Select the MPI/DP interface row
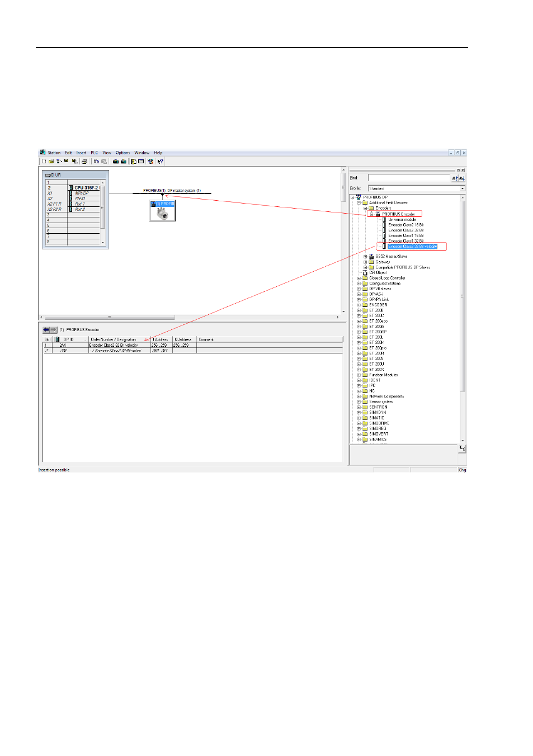 click(73, 193)
